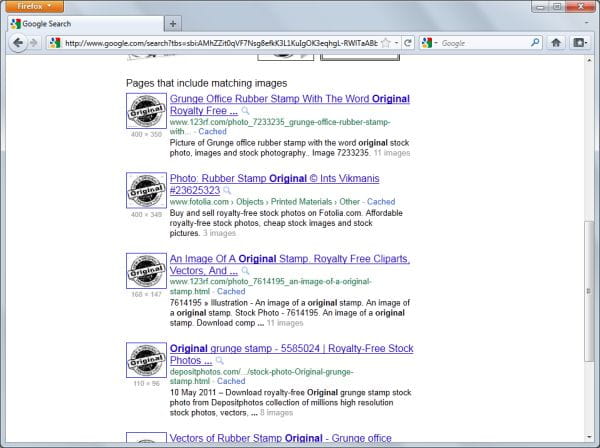The width and height of the screenshot is (600, 448).
Task: Click the vertical scrollbar thumb
Action: (x=589, y=291)
